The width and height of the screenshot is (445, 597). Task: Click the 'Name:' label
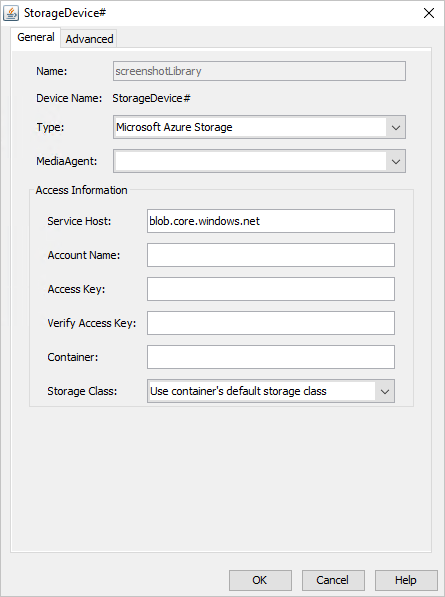51,71
